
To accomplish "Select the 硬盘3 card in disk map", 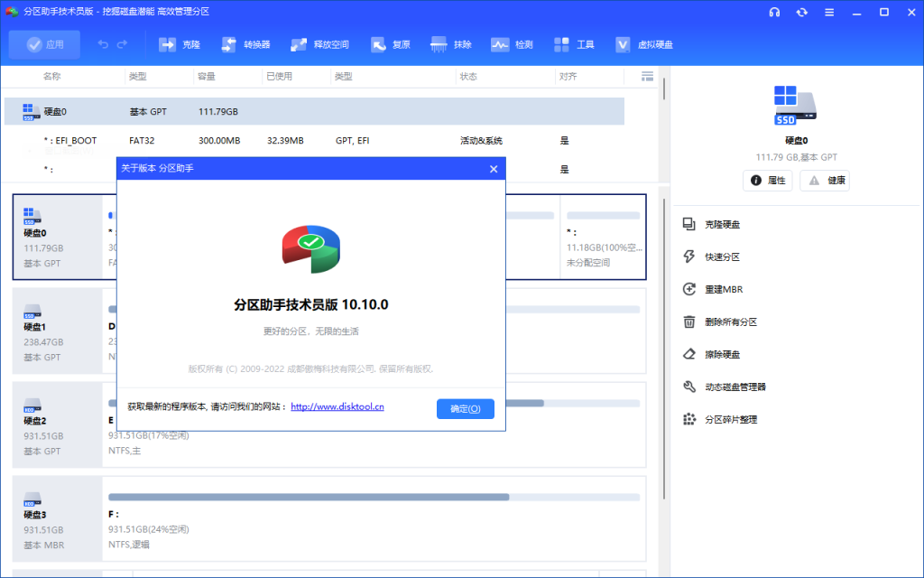I will coord(57,519).
